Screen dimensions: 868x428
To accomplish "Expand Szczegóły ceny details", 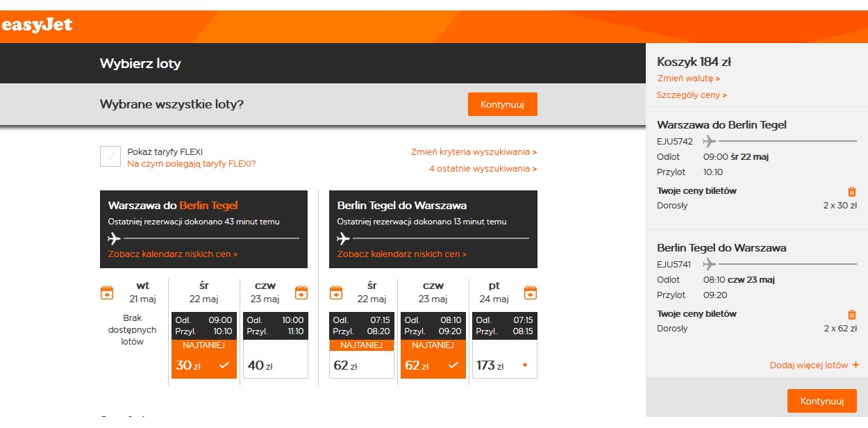I will [x=692, y=95].
